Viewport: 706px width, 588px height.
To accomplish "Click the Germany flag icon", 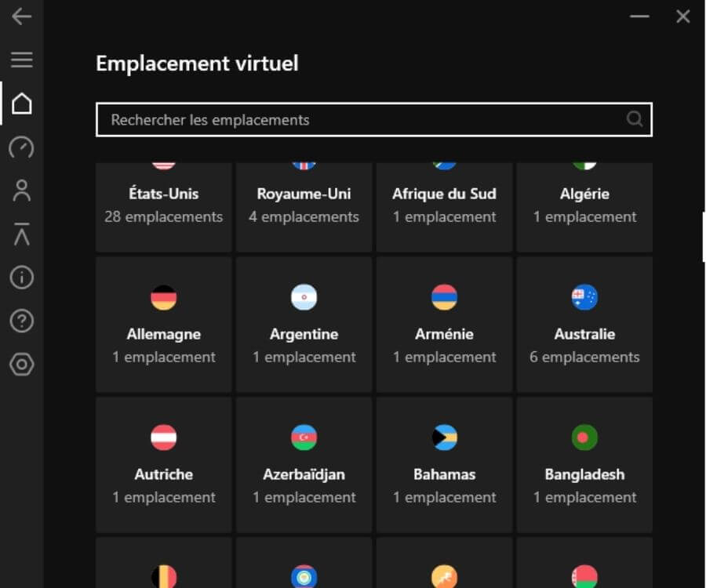I will click(163, 297).
